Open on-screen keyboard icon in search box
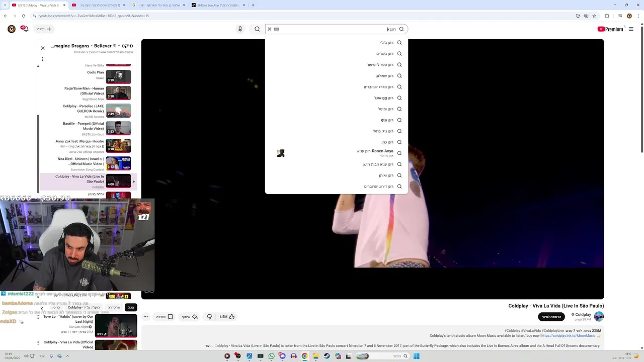 pyautogui.click(x=276, y=29)
